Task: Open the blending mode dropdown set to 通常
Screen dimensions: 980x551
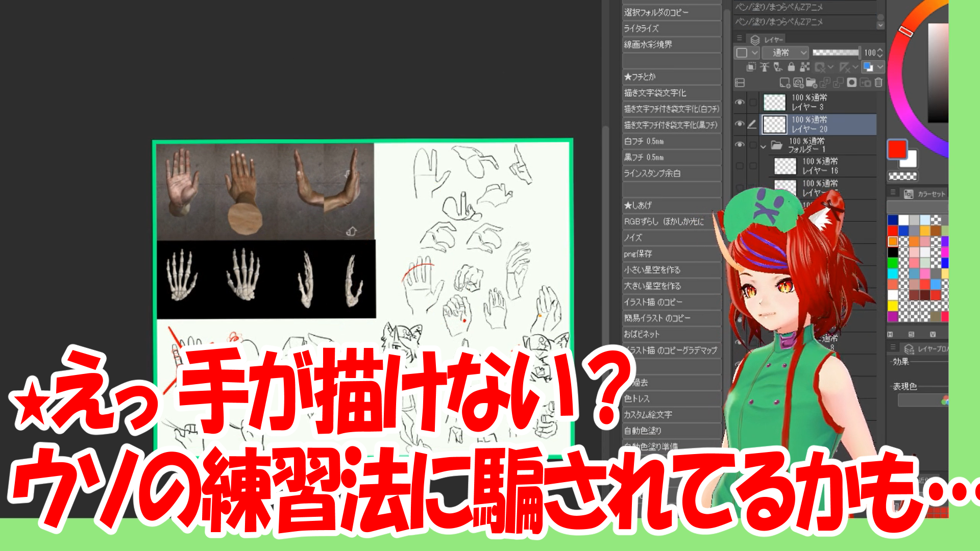Action: [x=785, y=53]
